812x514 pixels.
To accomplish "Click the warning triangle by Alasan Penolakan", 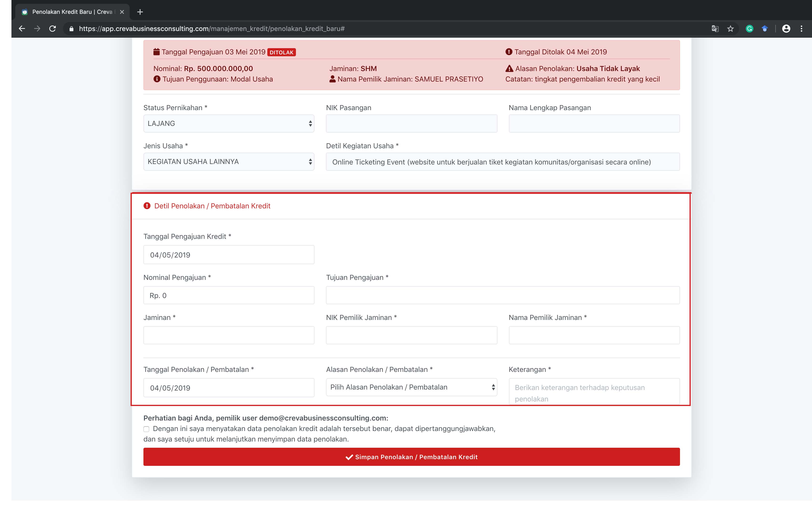I will (509, 68).
